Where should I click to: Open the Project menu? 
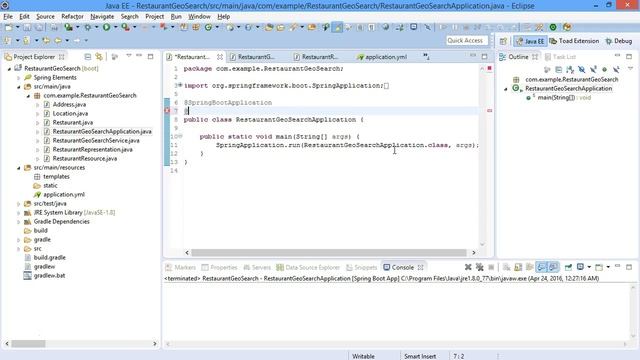154,16
